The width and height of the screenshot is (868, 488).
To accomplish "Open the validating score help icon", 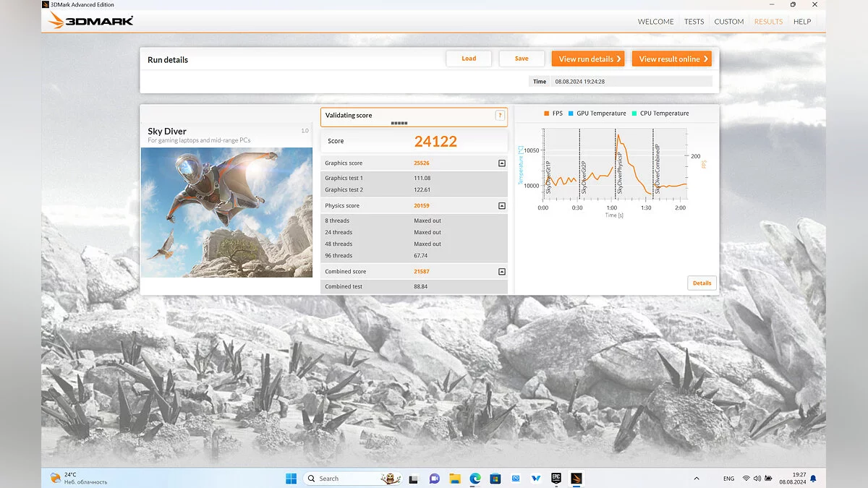I will pos(500,116).
